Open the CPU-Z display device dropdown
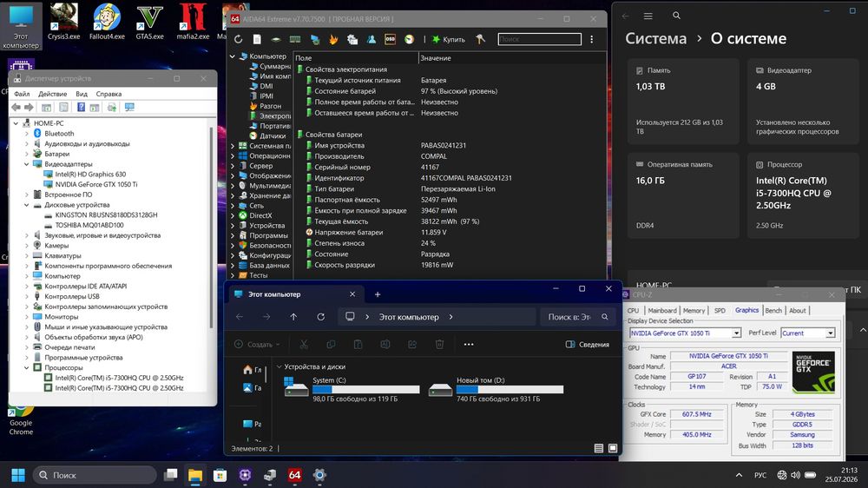 [x=736, y=333]
